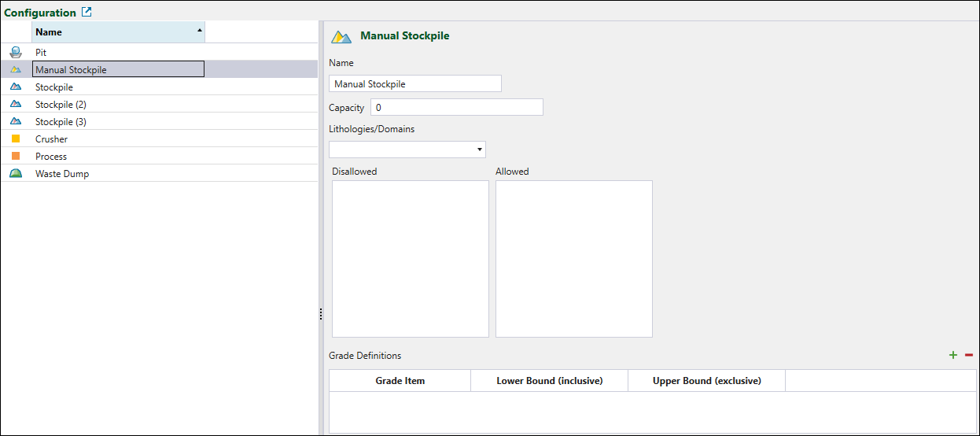
Task: Click the Grade Item column header
Action: tap(400, 381)
